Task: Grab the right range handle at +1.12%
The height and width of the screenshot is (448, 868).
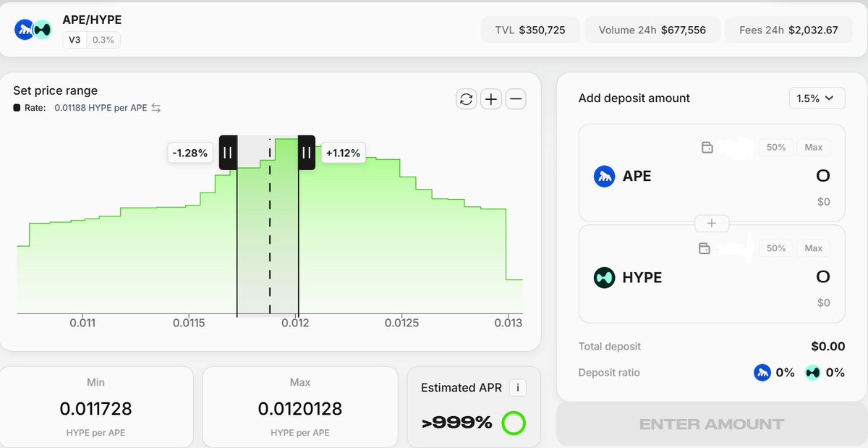Action: pyautogui.click(x=307, y=153)
